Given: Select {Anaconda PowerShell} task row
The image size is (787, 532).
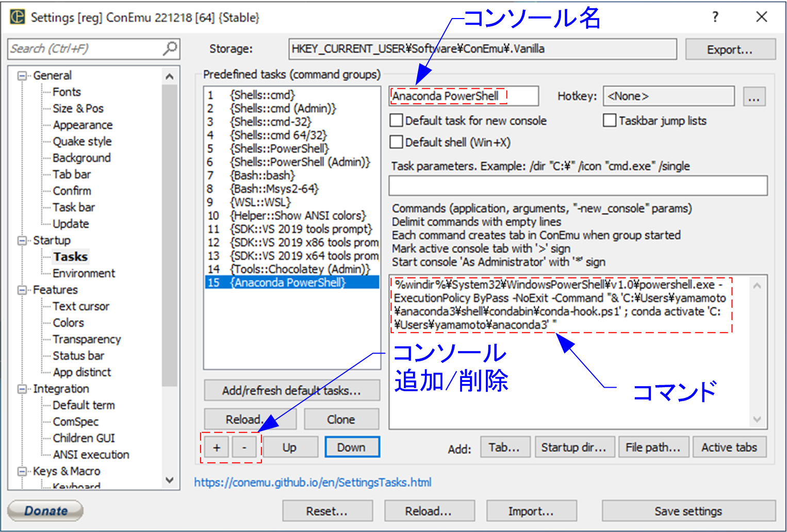Looking at the screenshot, I should click(x=292, y=282).
